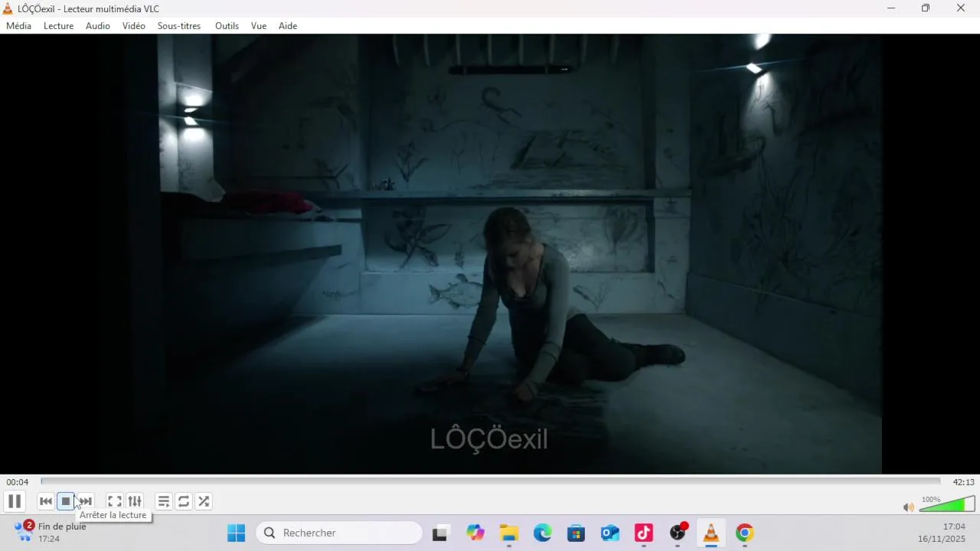Open the Vidéo menu
The width and height of the screenshot is (980, 551).
tap(134, 26)
